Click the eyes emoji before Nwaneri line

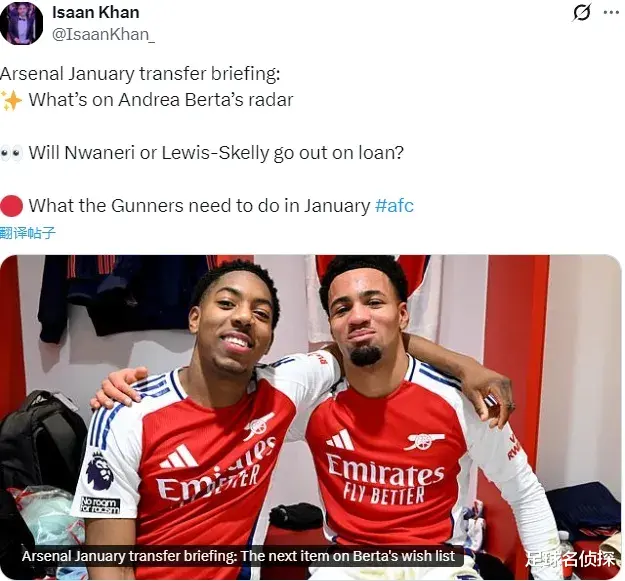11,153
